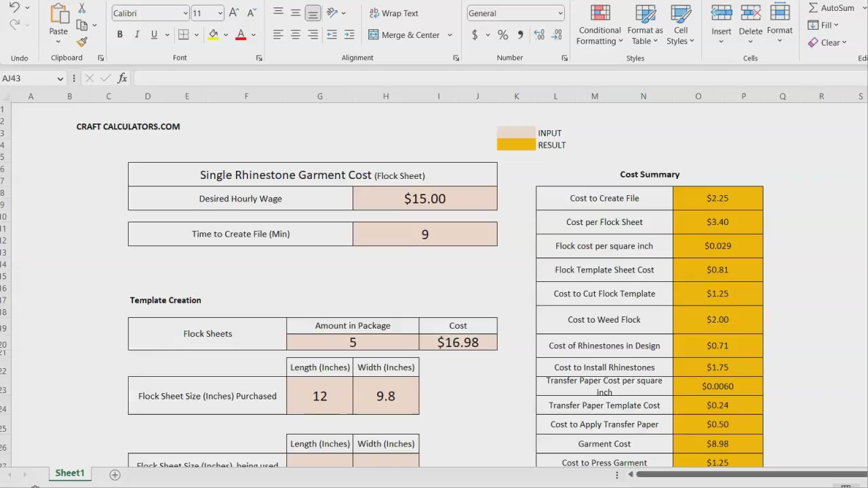Screen dimensions: 868x488
Task: Open the font size dropdown
Action: (220, 14)
